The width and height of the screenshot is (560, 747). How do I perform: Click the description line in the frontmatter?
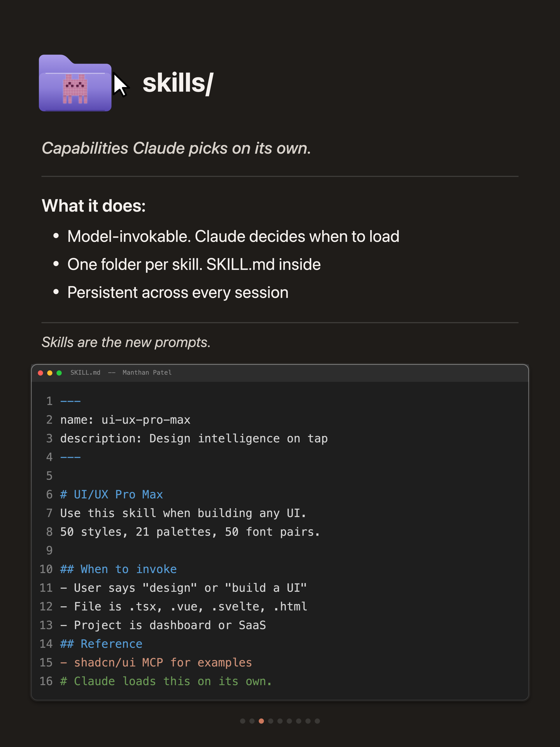pyautogui.click(x=194, y=438)
